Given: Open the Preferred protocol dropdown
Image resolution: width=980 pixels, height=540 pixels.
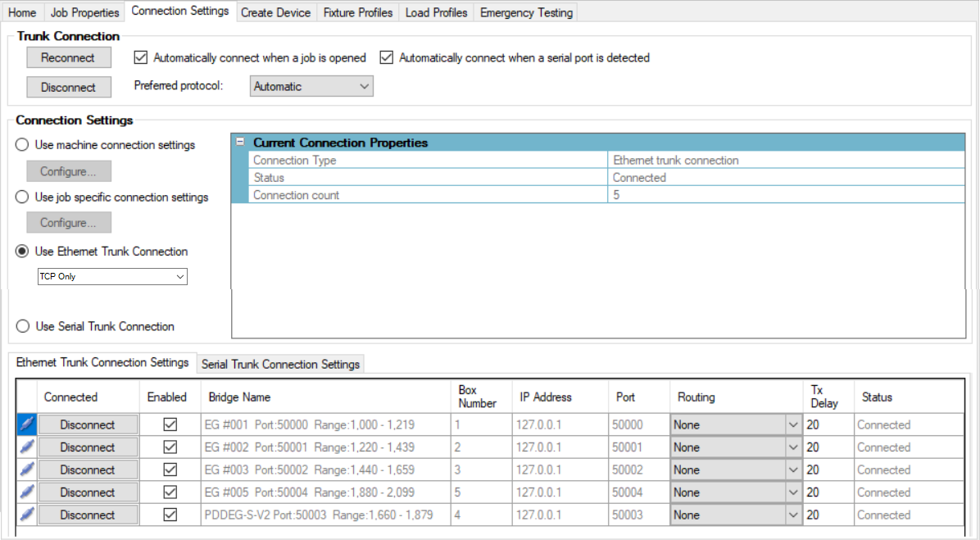Looking at the screenshot, I should click(x=365, y=85).
